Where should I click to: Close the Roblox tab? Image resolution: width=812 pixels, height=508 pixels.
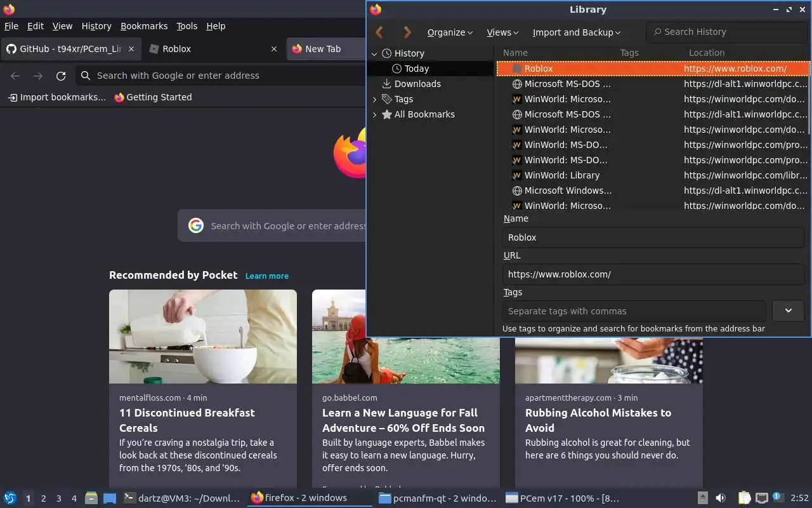pyautogui.click(x=274, y=49)
